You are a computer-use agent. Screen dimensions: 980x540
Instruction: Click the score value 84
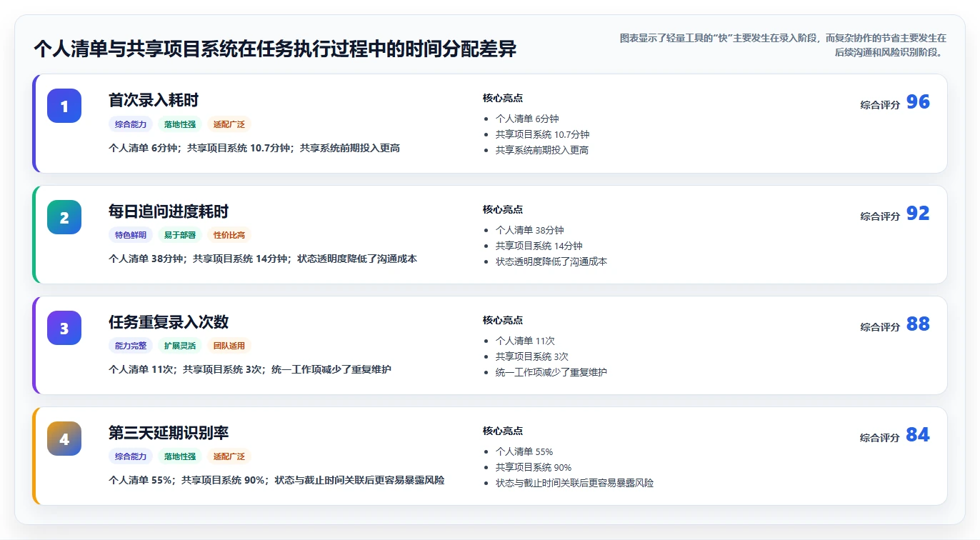(918, 435)
